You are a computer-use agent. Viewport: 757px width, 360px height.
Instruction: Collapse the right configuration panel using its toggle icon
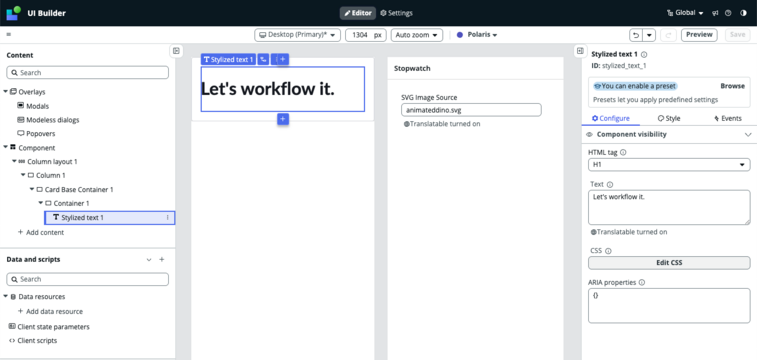point(580,51)
